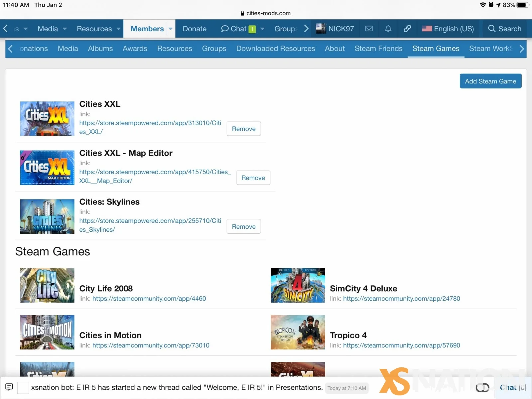Open the English (US) language chooser
Image resolution: width=532 pixels, height=399 pixels.
[x=448, y=29]
